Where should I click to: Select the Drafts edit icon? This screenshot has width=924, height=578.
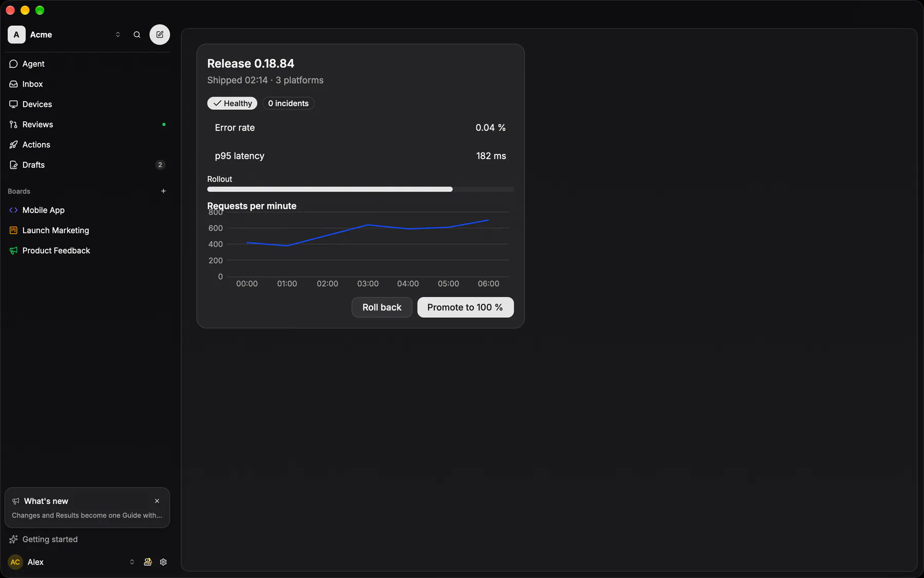13,165
